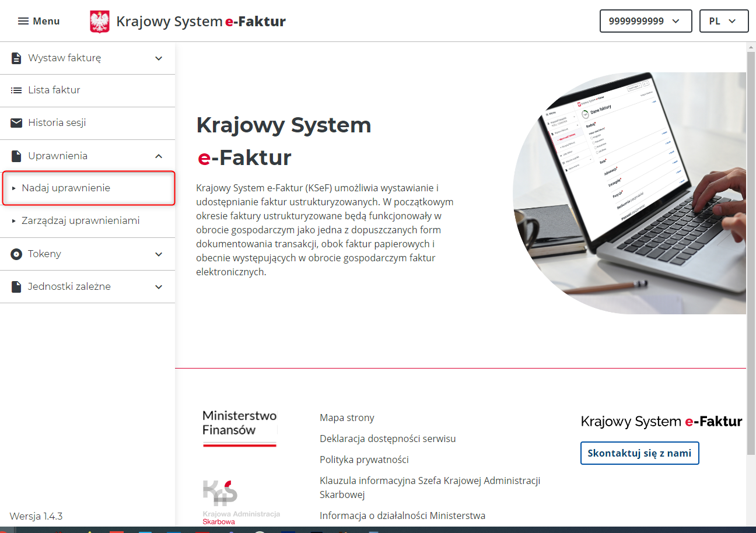Open the Polityka prywatności link
The height and width of the screenshot is (533, 756).
point(364,460)
